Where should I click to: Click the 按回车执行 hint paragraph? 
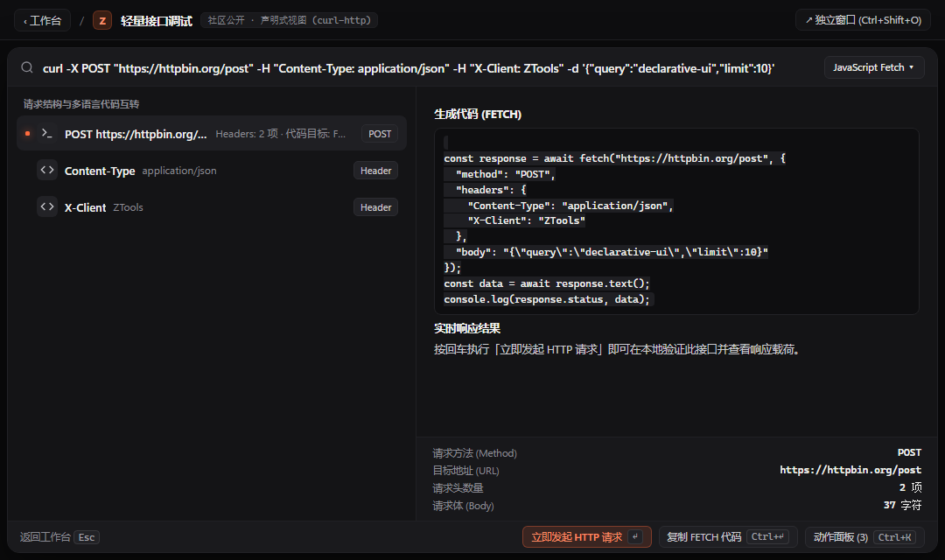point(617,350)
